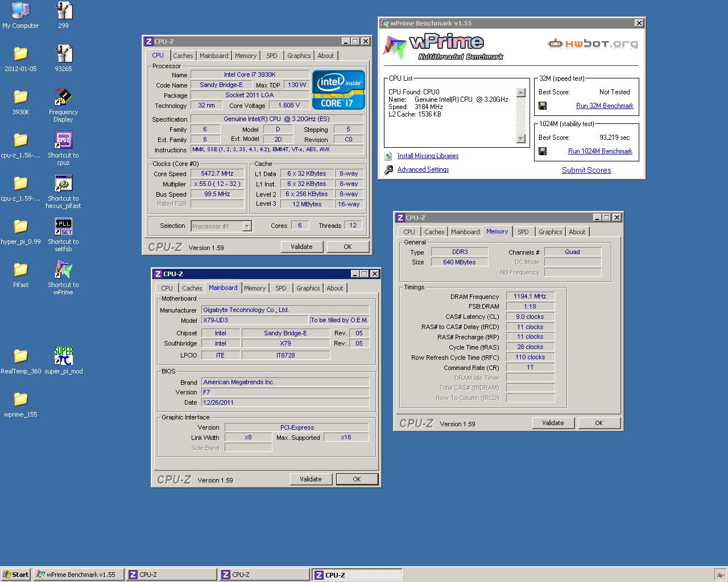Click Run 1024M Benchmark link
The width and height of the screenshot is (728, 582).
pos(600,151)
